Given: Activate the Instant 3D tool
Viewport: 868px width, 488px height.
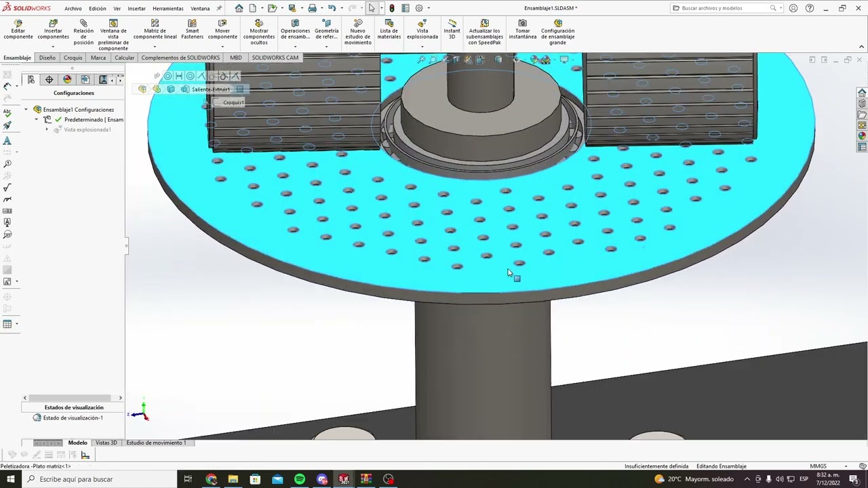Looking at the screenshot, I should click(x=452, y=30).
